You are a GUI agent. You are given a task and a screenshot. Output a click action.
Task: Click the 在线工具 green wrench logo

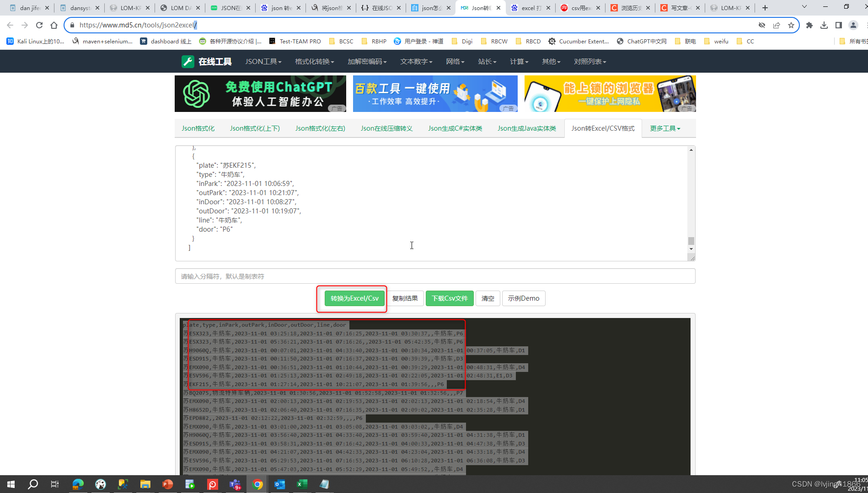coord(188,61)
